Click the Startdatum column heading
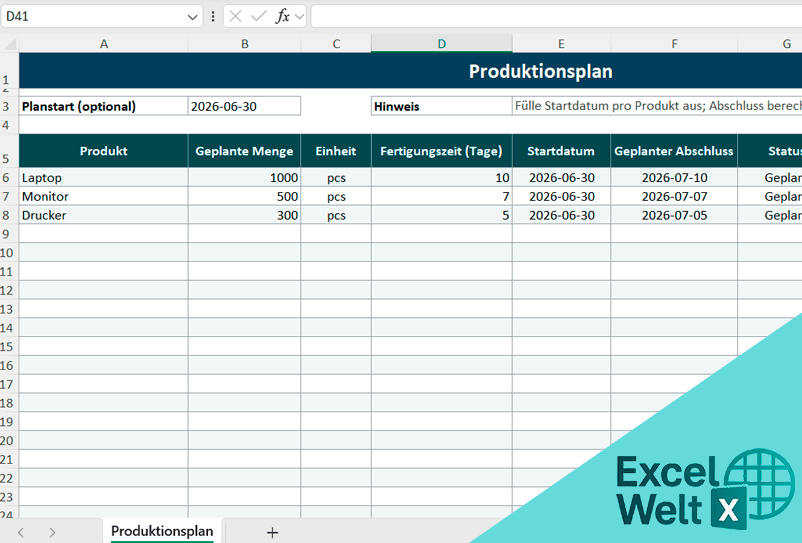This screenshot has width=802, height=543. click(561, 151)
